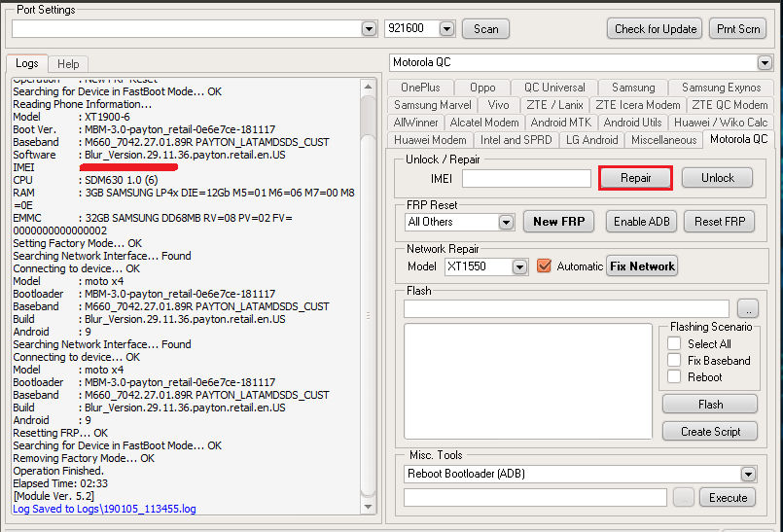This screenshot has height=532, width=783.
Task: Open the AllWinner tab
Action: 415,123
